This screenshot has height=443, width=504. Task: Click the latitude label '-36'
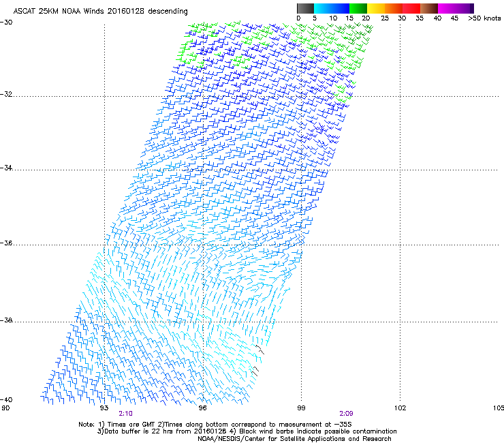(6, 243)
